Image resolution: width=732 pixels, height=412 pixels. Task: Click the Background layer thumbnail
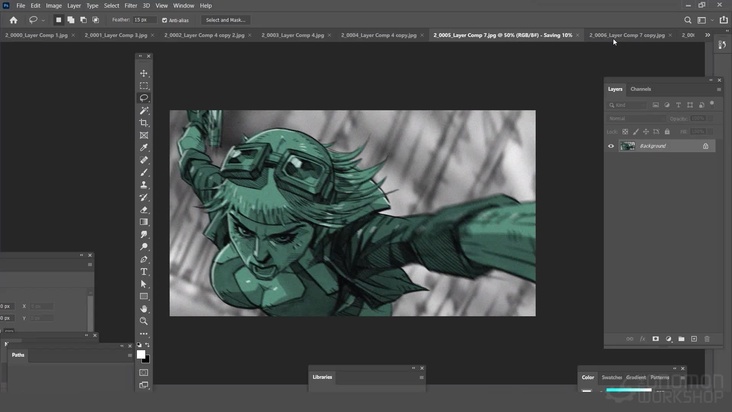pos(627,146)
